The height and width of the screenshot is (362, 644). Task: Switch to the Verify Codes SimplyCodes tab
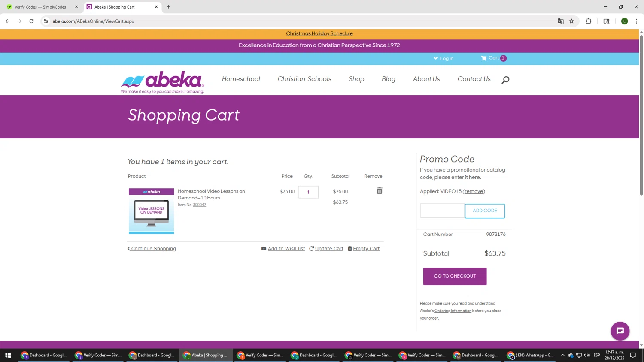tap(41, 7)
